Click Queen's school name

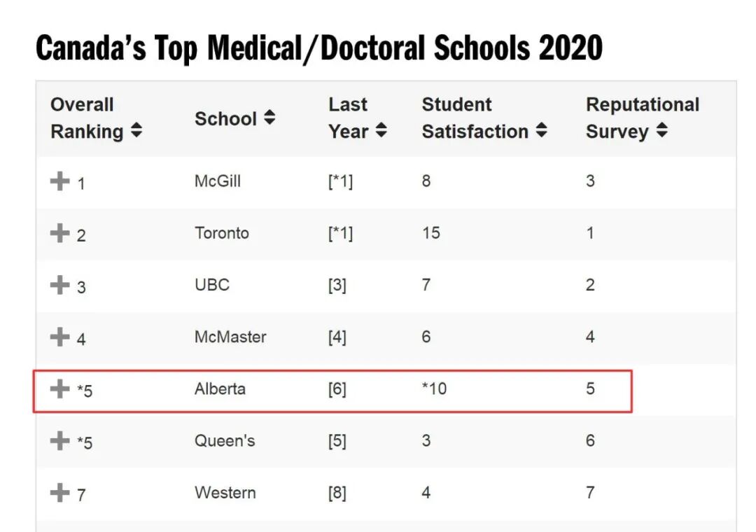tap(225, 440)
